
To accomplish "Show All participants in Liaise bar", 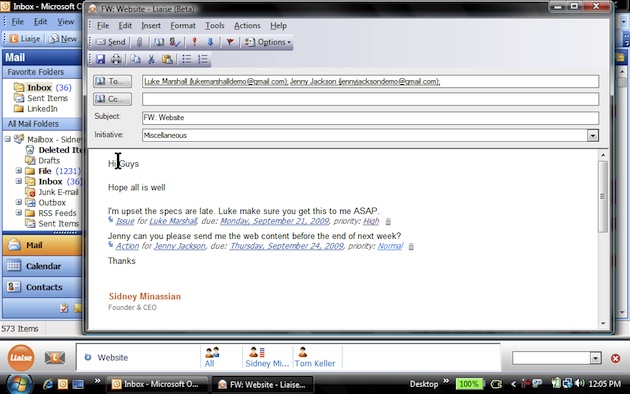I will (x=212, y=357).
